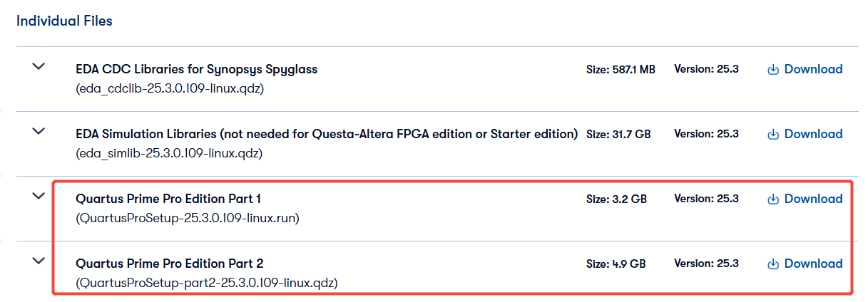868x302 pixels.
Task: Click the Quartus Prime Pro Part 2 title
Action: coord(170,264)
